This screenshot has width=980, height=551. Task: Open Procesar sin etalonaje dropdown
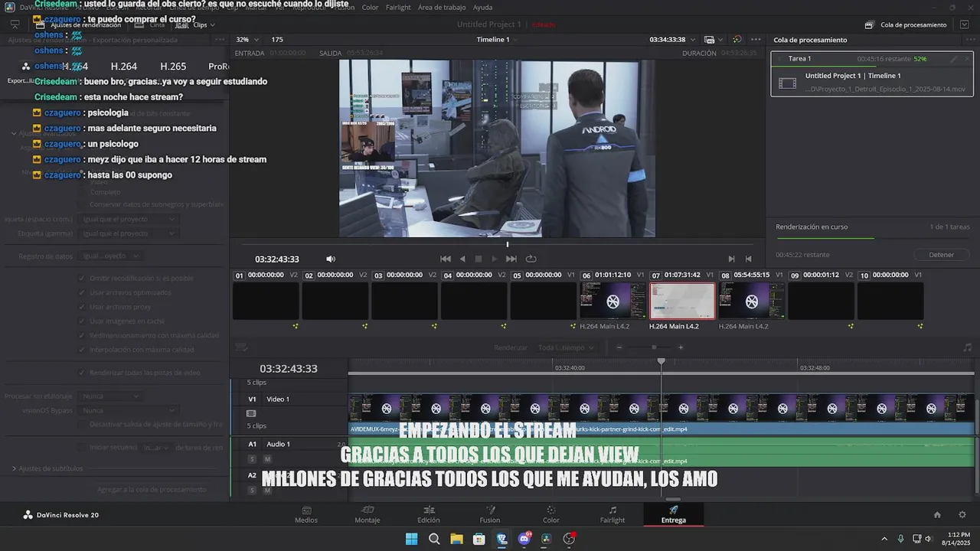(x=110, y=396)
